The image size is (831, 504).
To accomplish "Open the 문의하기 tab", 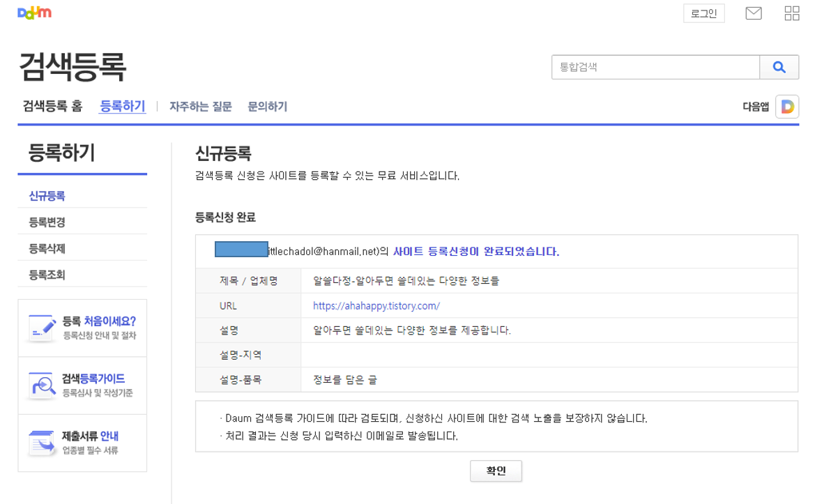I will click(267, 107).
